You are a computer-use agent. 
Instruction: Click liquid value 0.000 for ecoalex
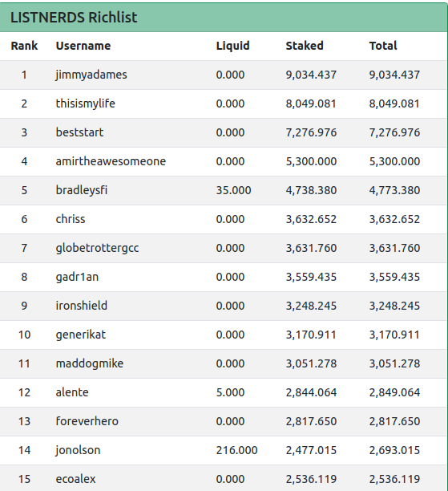pyautogui.click(x=230, y=479)
